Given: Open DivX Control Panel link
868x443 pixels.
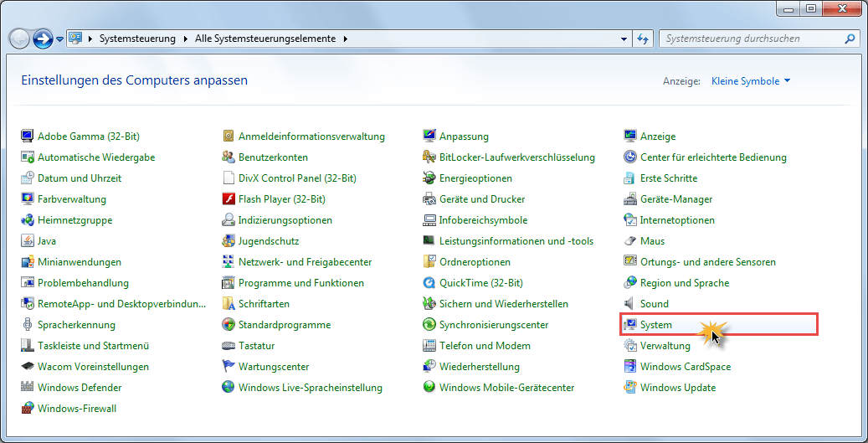Looking at the screenshot, I should (x=297, y=178).
